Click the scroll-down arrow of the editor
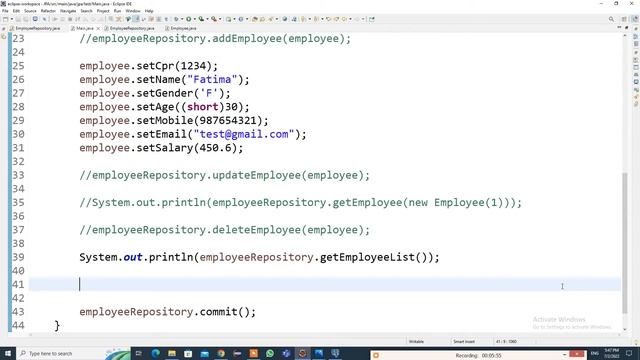 click(624, 329)
